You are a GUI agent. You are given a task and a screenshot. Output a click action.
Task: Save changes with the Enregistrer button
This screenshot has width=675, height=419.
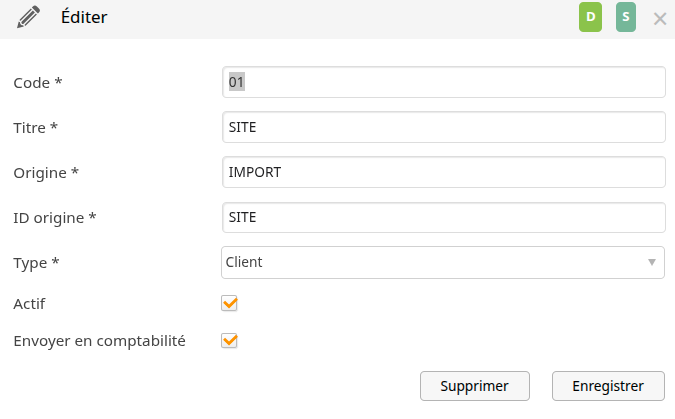608,386
